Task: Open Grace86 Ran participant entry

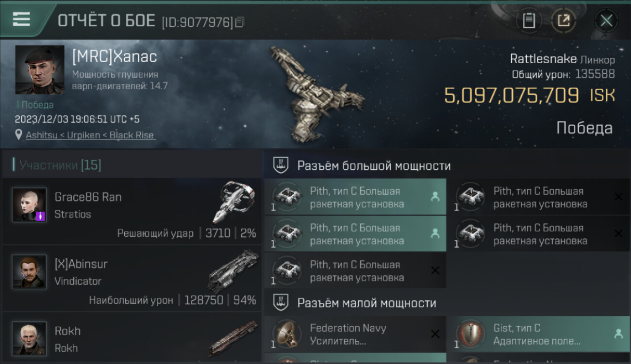Action: tap(132, 211)
